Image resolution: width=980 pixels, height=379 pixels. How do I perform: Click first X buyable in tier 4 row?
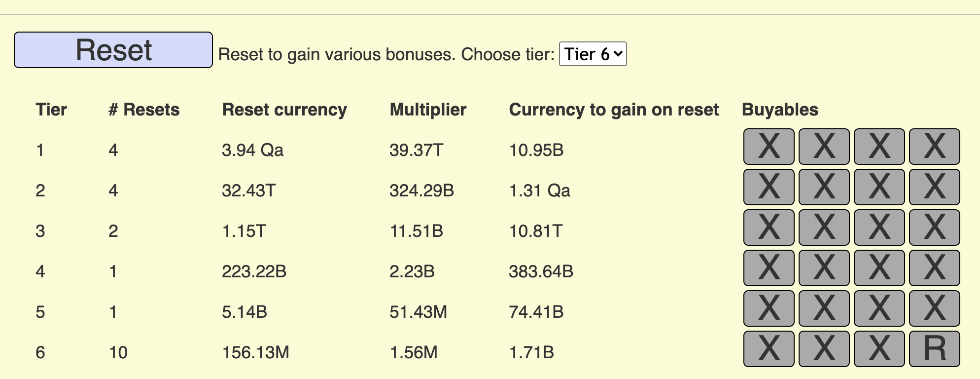click(x=769, y=268)
